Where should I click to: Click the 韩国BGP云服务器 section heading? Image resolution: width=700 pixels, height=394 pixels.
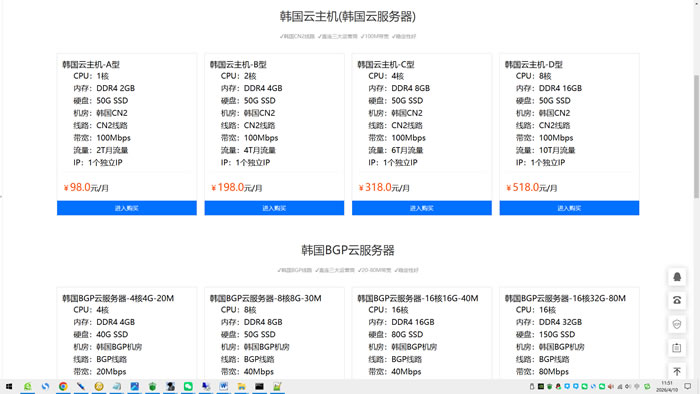click(x=348, y=250)
